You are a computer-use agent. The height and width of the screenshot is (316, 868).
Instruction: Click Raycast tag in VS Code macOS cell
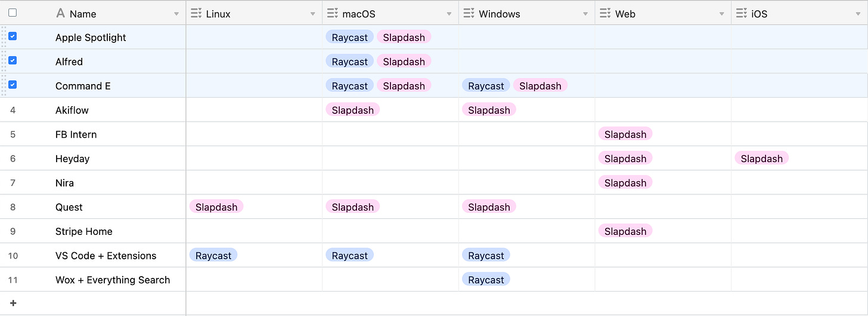coord(350,256)
